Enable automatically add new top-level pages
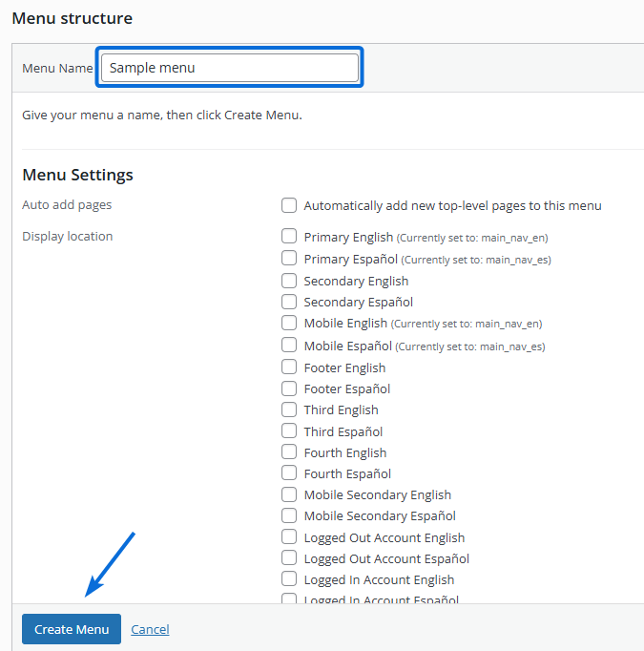644x651 pixels. [x=289, y=205]
